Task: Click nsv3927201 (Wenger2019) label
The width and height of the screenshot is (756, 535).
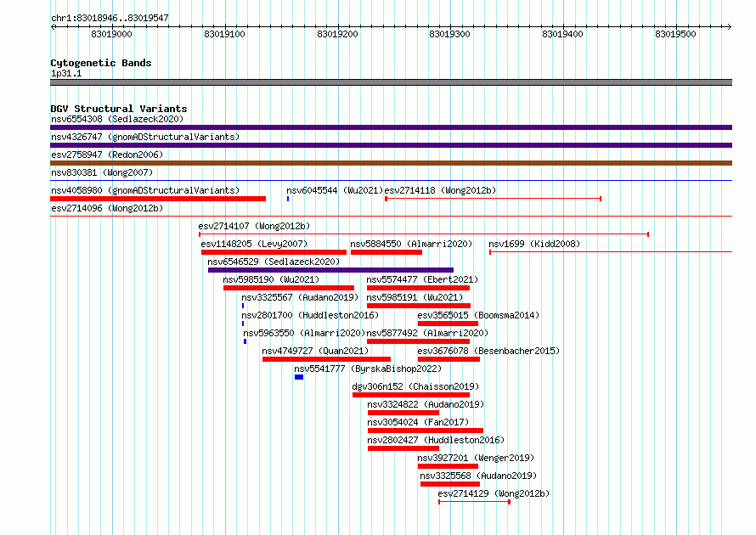Action: (476, 458)
